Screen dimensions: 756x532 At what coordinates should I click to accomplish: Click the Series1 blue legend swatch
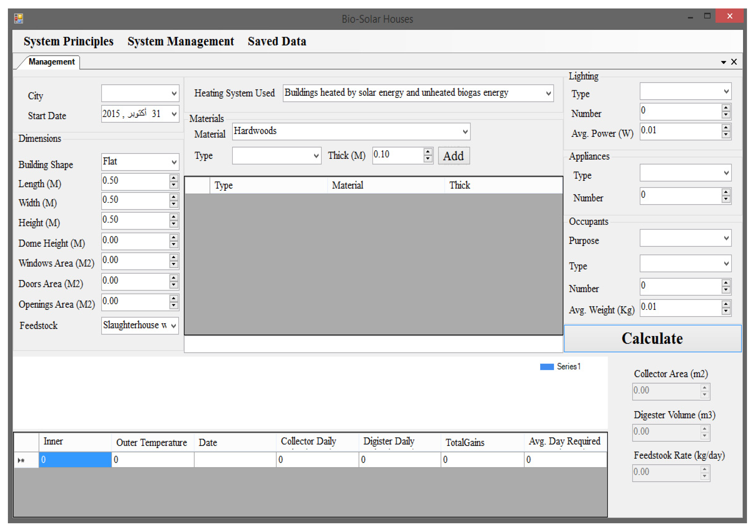click(x=547, y=367)
